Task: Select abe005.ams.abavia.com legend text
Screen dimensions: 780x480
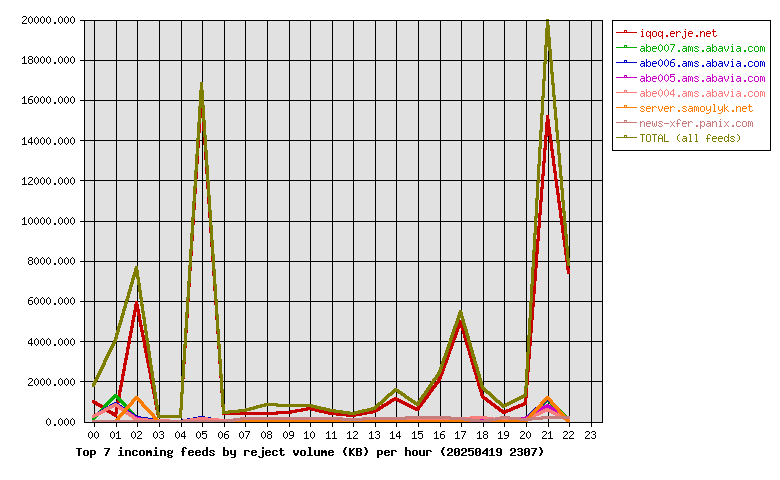Action: [x=702, y=78]
